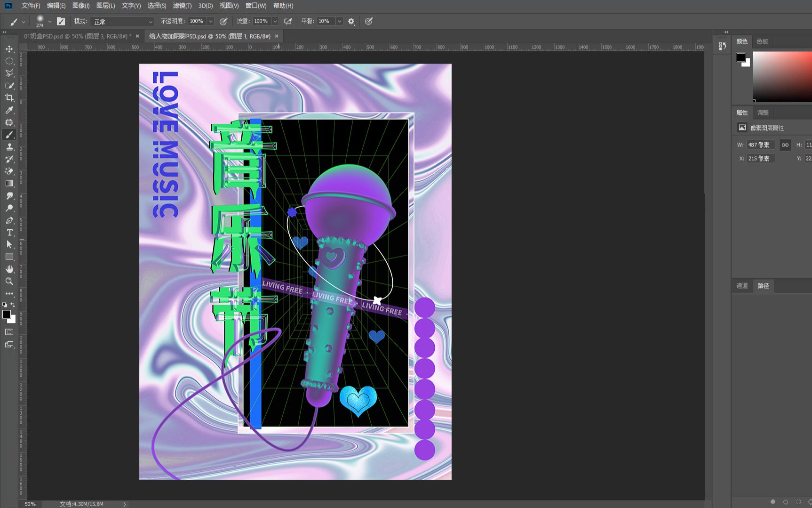Select the Smudge tool
This screenshot has height=508, width=812.
click(9, 196)
